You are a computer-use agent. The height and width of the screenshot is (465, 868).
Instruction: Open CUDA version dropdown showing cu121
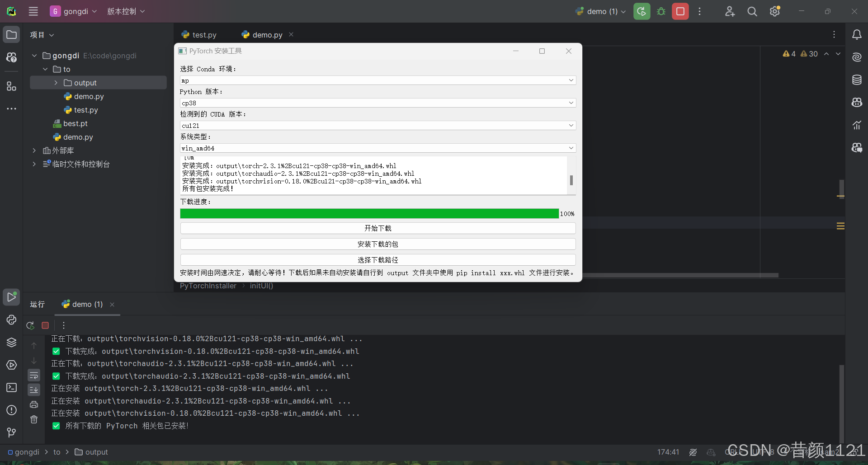click(x=378, y=126)
